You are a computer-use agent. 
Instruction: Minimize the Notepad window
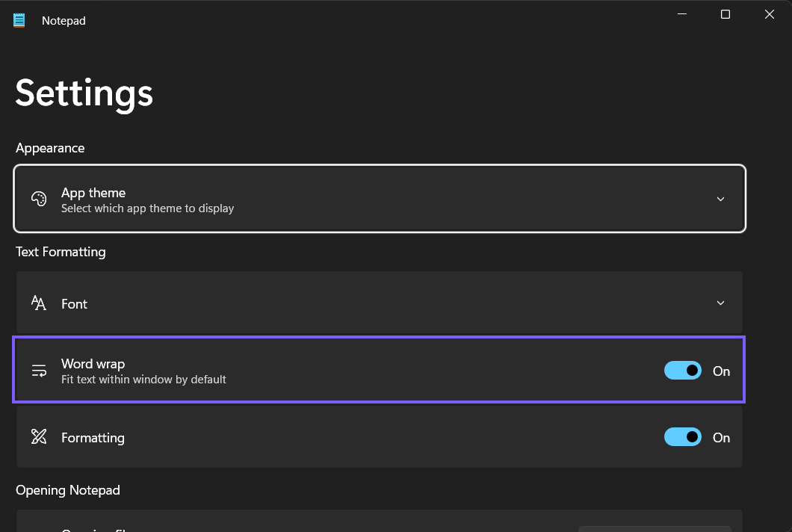pos(682,14)
